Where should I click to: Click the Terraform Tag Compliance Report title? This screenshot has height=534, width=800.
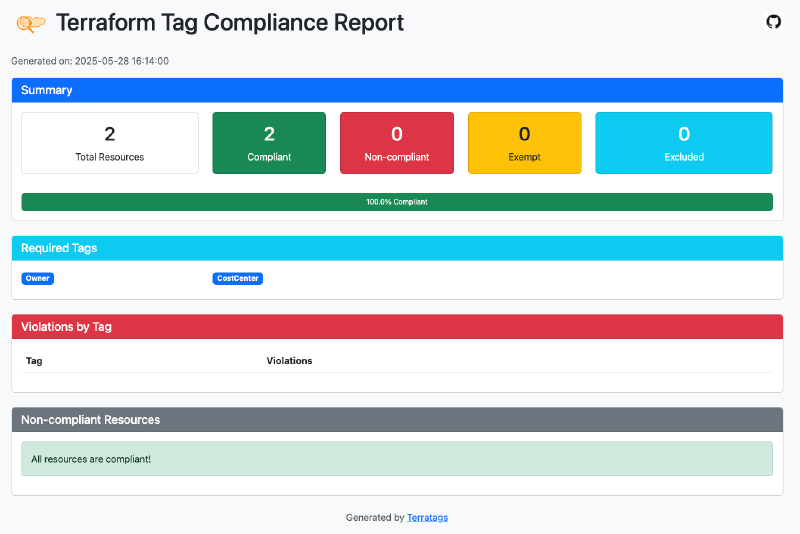[230, 23]
